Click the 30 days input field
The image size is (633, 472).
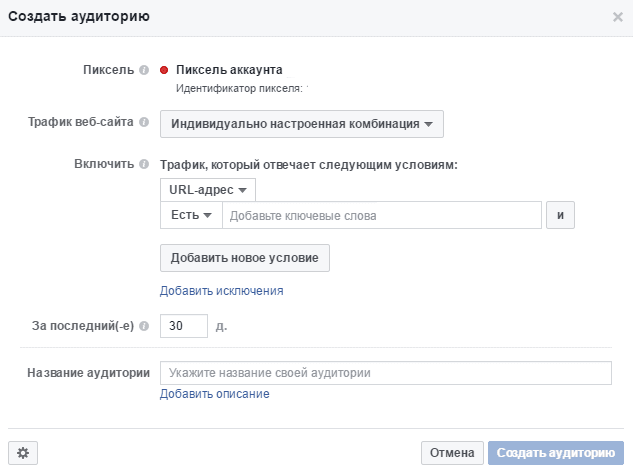[184, 326]
